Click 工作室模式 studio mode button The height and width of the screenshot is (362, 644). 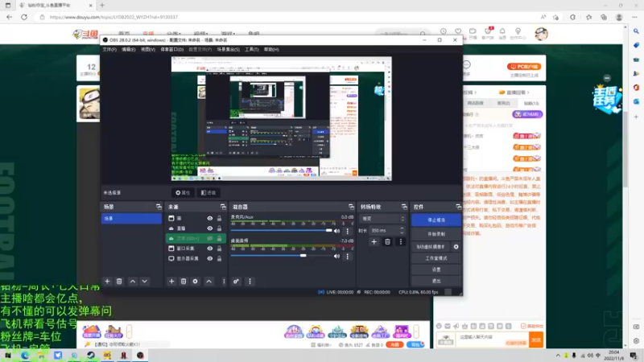(x=436, y=258)
